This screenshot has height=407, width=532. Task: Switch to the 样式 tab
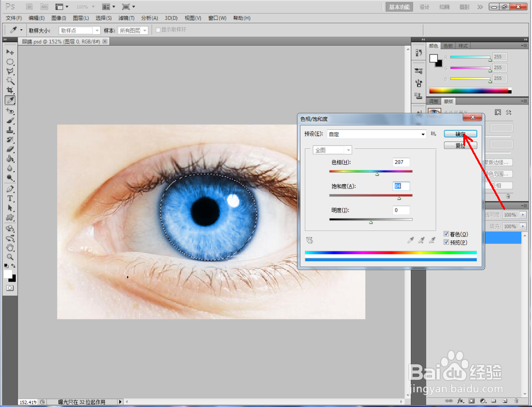click(463, 46)
